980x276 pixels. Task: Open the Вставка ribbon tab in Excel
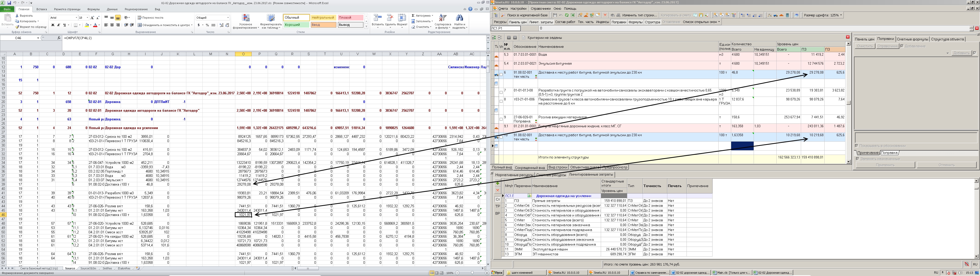pyautogui.click(x=41, y=9)
